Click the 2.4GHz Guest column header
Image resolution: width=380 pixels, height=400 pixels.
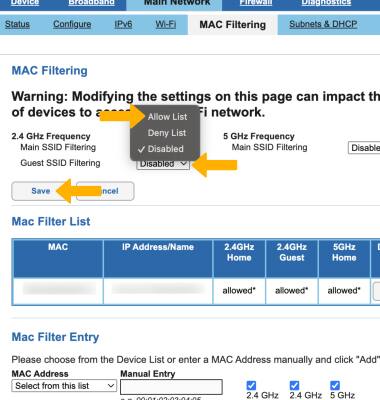pyautogui.click(x=292, y=258)
